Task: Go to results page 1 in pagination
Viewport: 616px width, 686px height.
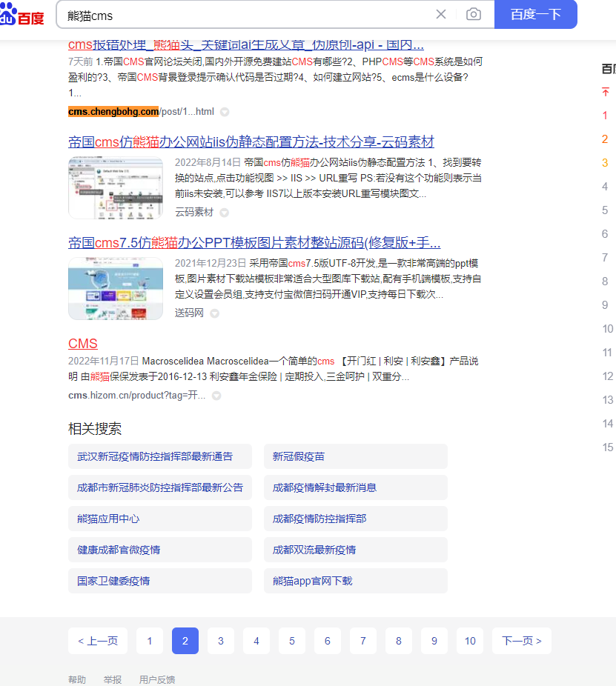Action: pos(150,641)
